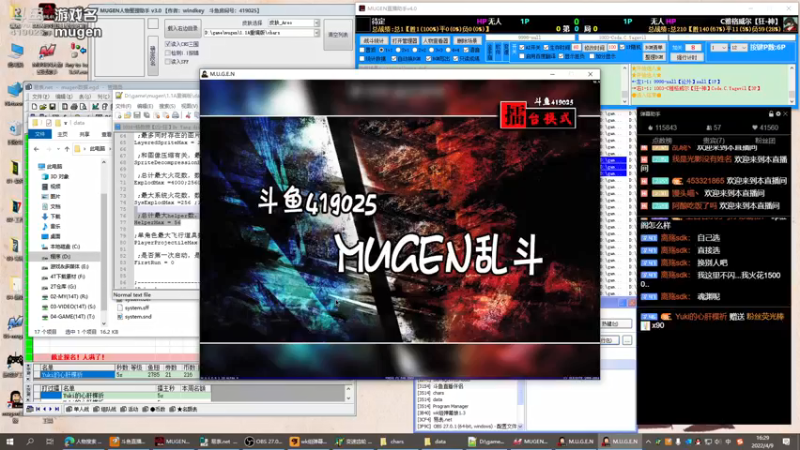Open the Windows Start menu
The width and height of the screenshot is (800, 450).
[10, 441]
